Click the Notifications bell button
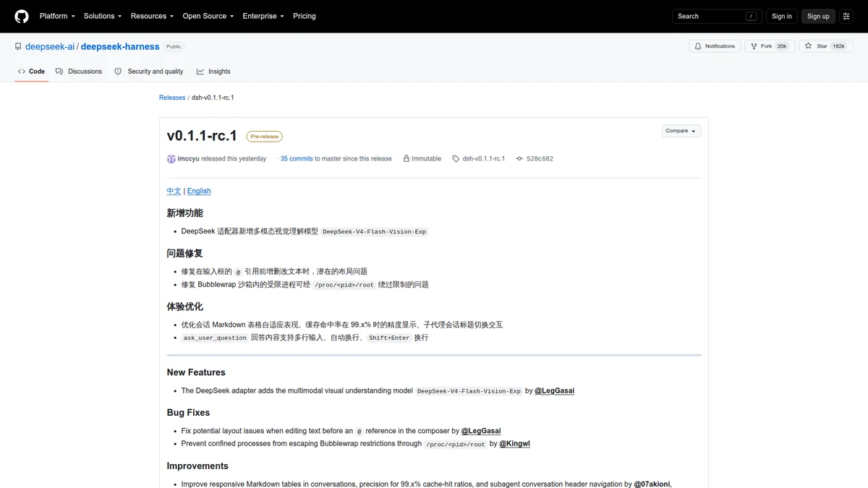Screen dimensions: 868x488 715,46
